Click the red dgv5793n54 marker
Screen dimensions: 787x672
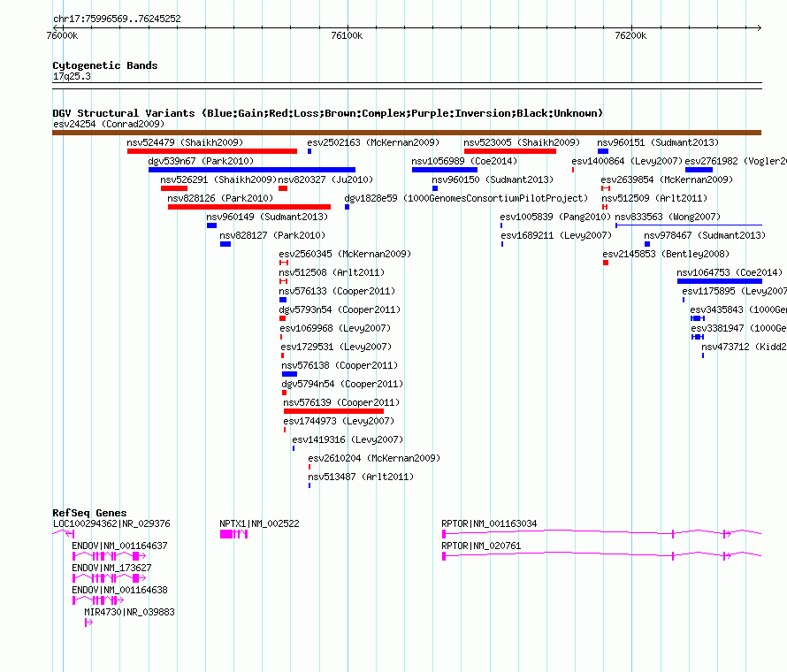[x=283, y=318]
